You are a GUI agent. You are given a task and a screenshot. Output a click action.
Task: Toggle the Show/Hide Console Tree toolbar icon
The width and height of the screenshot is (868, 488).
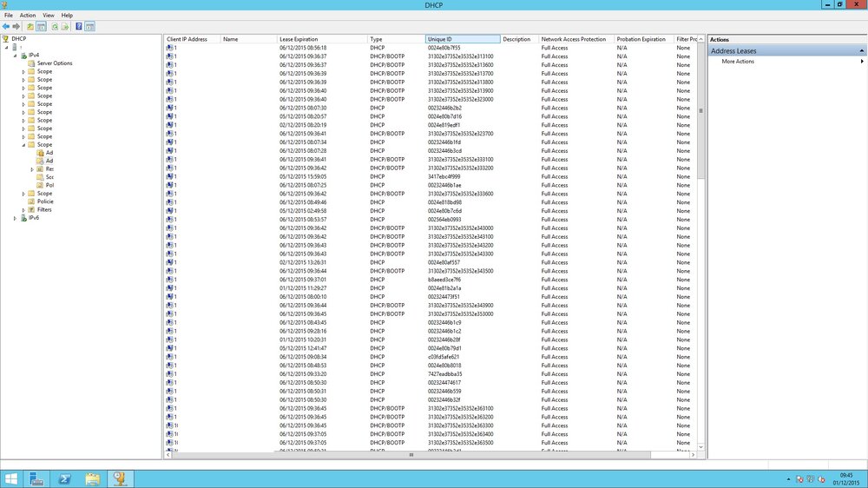[41, 27]
